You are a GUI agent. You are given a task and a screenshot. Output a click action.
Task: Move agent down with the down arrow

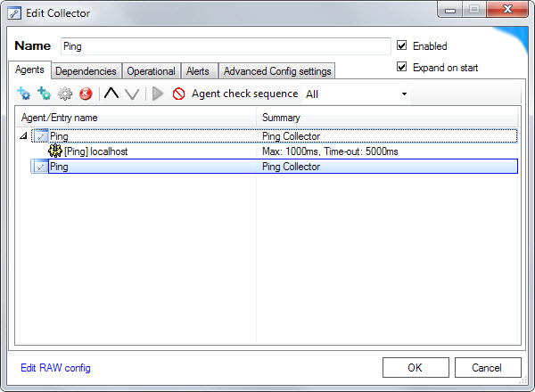coord(132,94)
